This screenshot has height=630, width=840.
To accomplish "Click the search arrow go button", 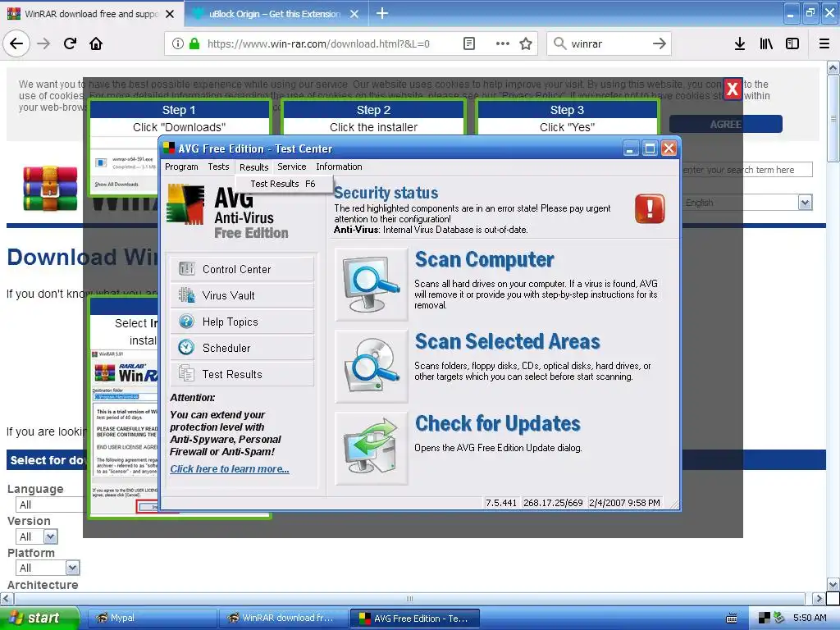I will 660,44.
